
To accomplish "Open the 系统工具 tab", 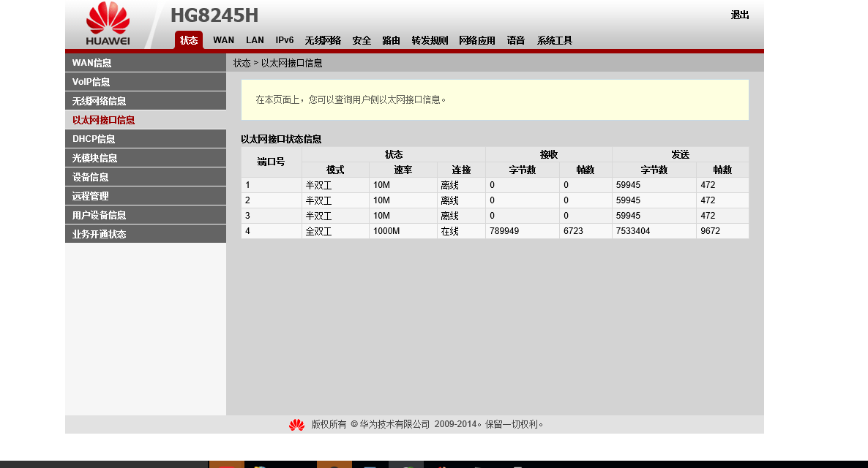I will [x=554, y=40].
